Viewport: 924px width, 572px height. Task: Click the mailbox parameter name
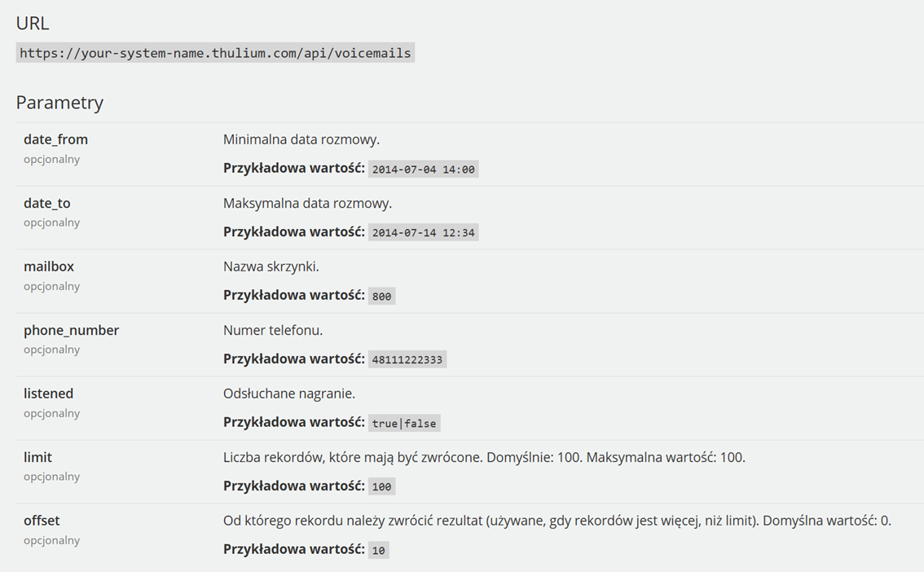coord(49,266)
